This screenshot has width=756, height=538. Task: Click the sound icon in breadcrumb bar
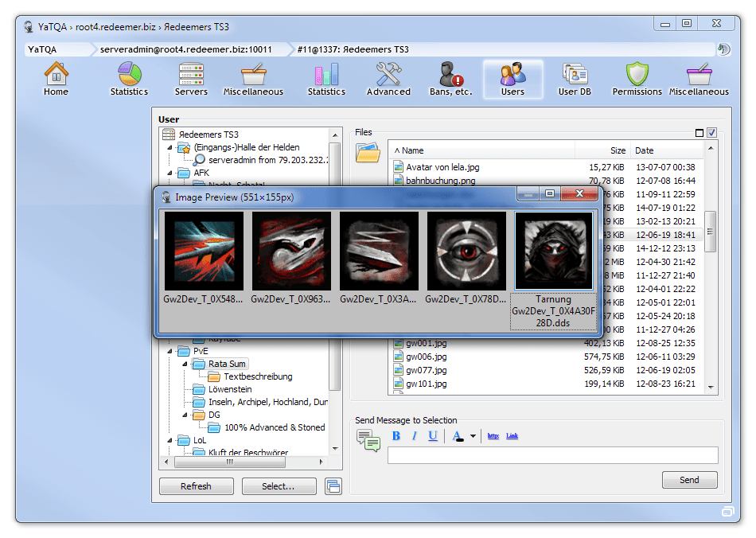(x=723, y=49)
